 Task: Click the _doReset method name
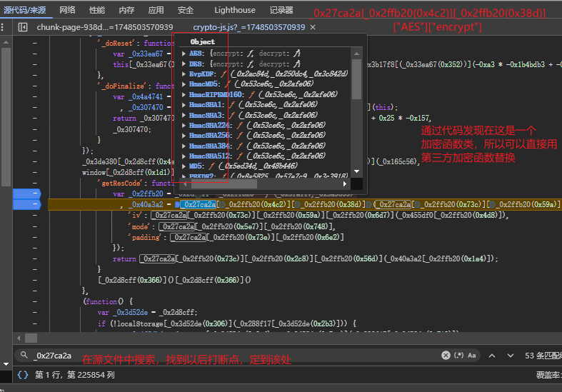[117, 43]
